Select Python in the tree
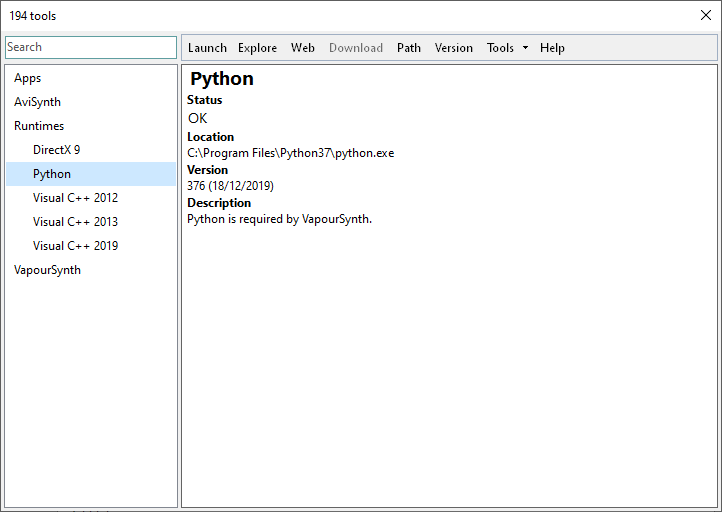722x512 pixels. [91, 174]
